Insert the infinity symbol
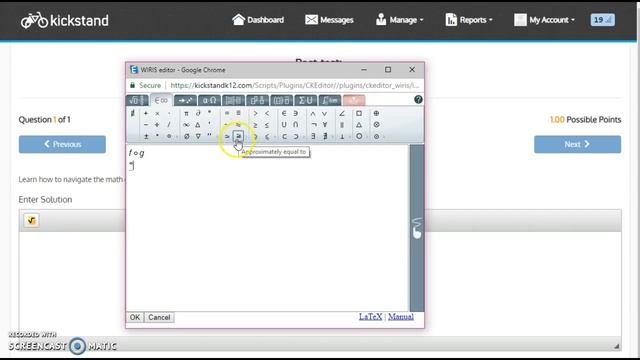Image resolution: width=640 pixels, height=360 pixels. tap(186, 124)
